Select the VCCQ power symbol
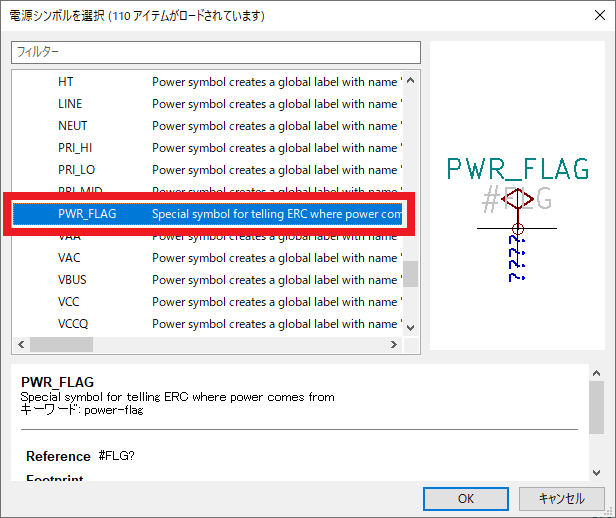Image resolution: width=616 pixels, height=518 pixels. coord(74,324)
